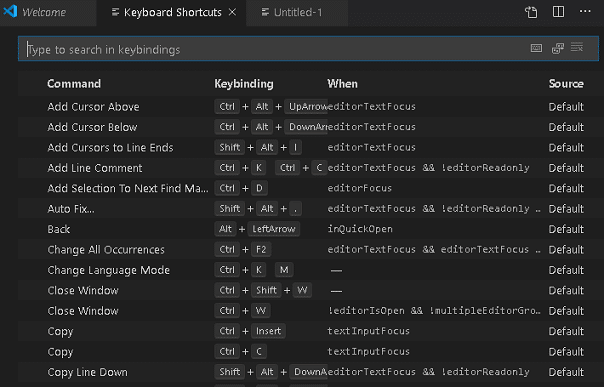Open the Untitled-1 tab
This screenshot has width=604, height=387.
pos(297,12)
